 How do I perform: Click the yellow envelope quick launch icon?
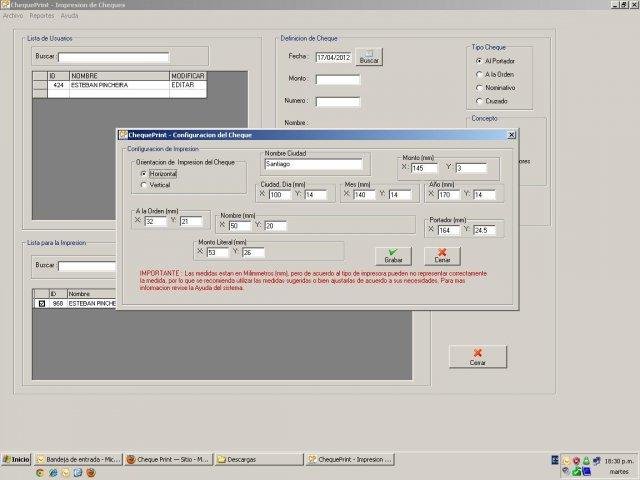coord(66,473)
